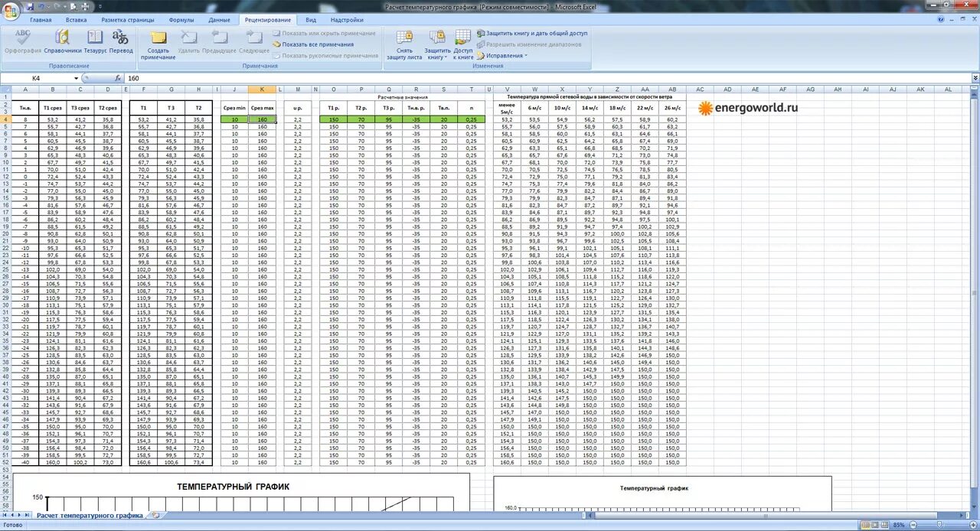Select header cell '26 м/с'

coord(672,108)
